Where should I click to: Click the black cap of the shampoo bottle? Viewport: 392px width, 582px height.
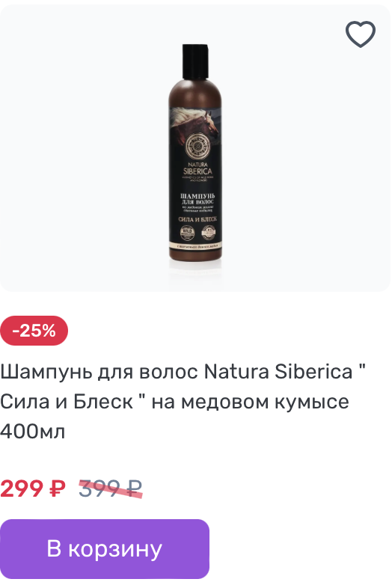tap(195, 61)
